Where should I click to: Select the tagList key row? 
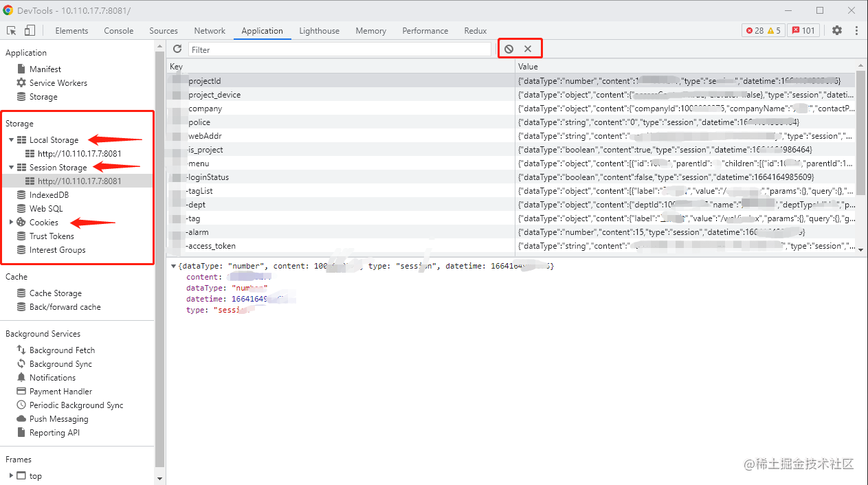click(x=512, y=191)
